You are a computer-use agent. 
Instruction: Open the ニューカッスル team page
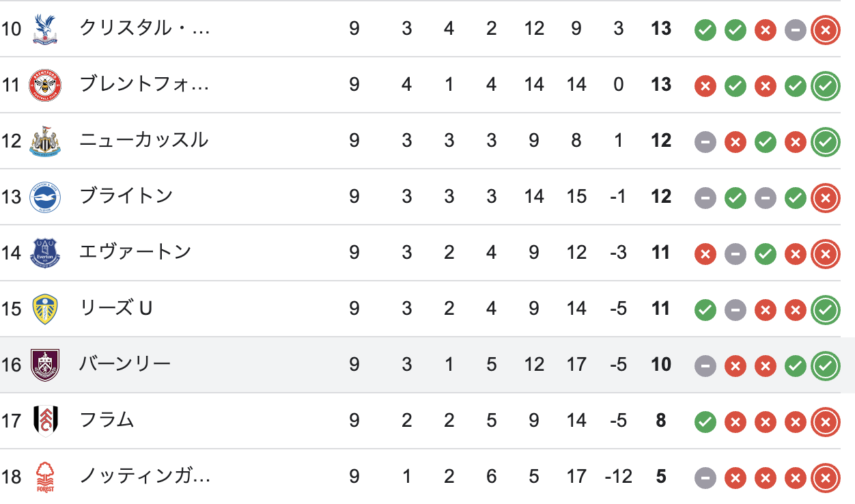click(x=144, y=141)
